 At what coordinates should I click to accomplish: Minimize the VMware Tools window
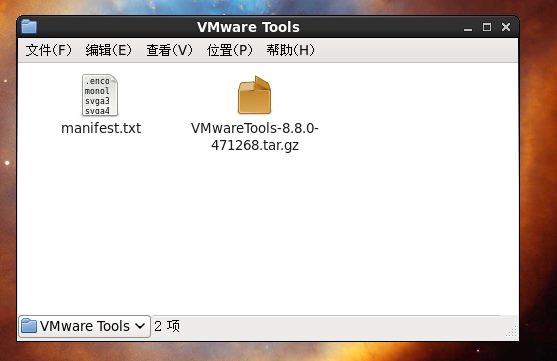(x=468, y=28)
